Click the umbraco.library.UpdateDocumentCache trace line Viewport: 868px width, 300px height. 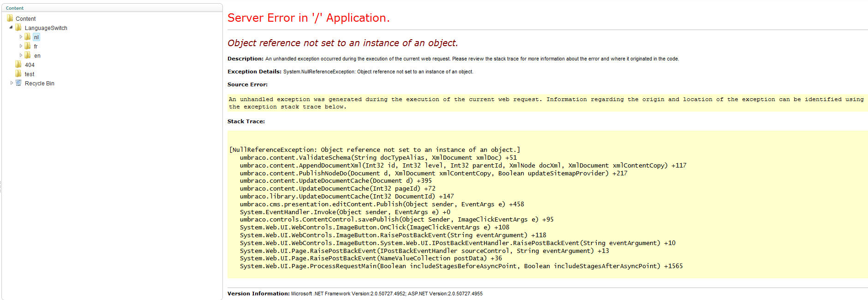(347, 197)
